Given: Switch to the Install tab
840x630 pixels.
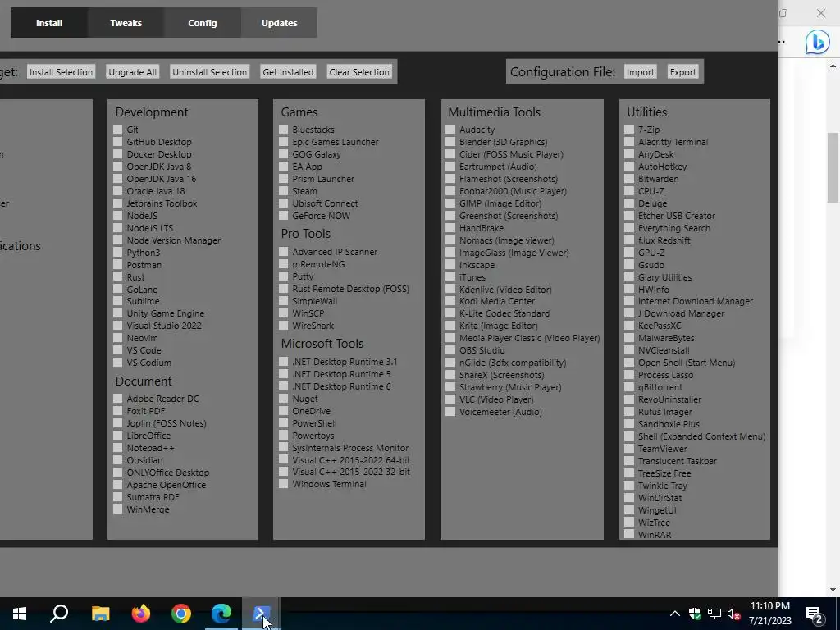Looking at the screenshot, I should point(49,23).
